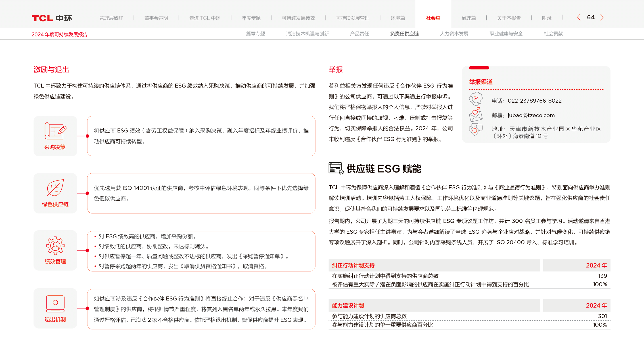Click the jubao@tzeco.com email address
This screenshot has width=644, height=363.
(x=531, y=115)
